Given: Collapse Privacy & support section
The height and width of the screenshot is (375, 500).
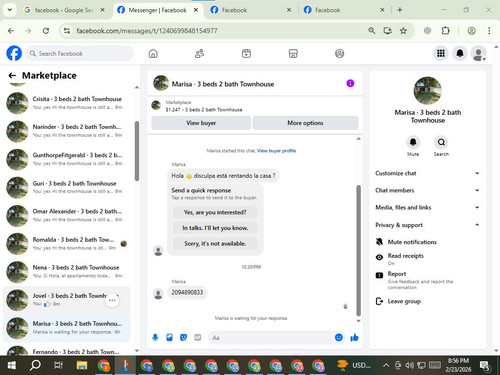Looking at the screenshot, I should [x=427, y=225].
